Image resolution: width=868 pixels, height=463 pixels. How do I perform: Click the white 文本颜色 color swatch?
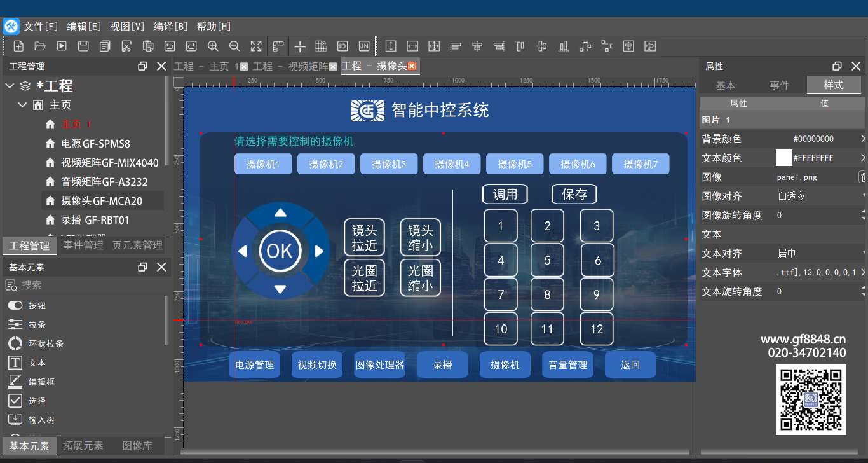pos(783,158)
